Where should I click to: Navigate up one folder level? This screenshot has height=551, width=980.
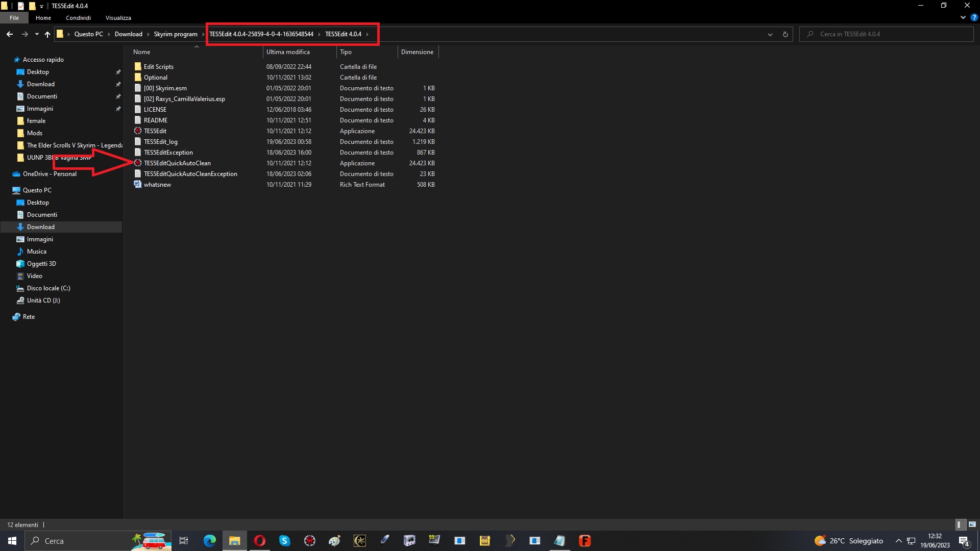47,34
